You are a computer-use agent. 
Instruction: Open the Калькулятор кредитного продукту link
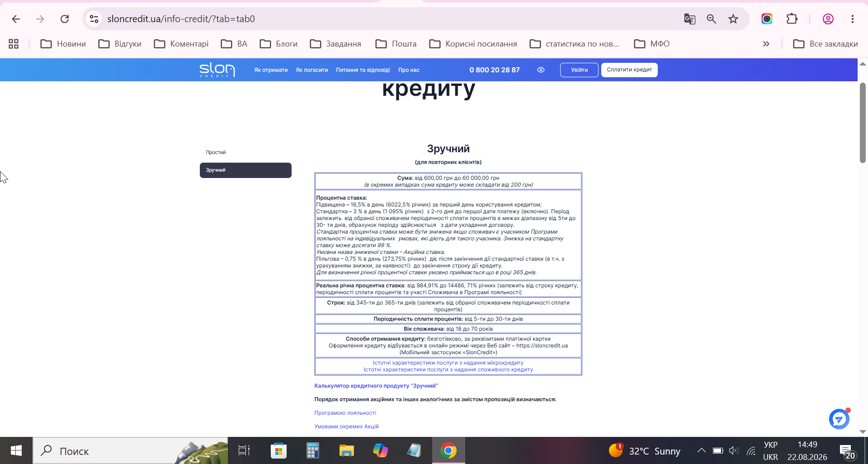tap(376, 386)
